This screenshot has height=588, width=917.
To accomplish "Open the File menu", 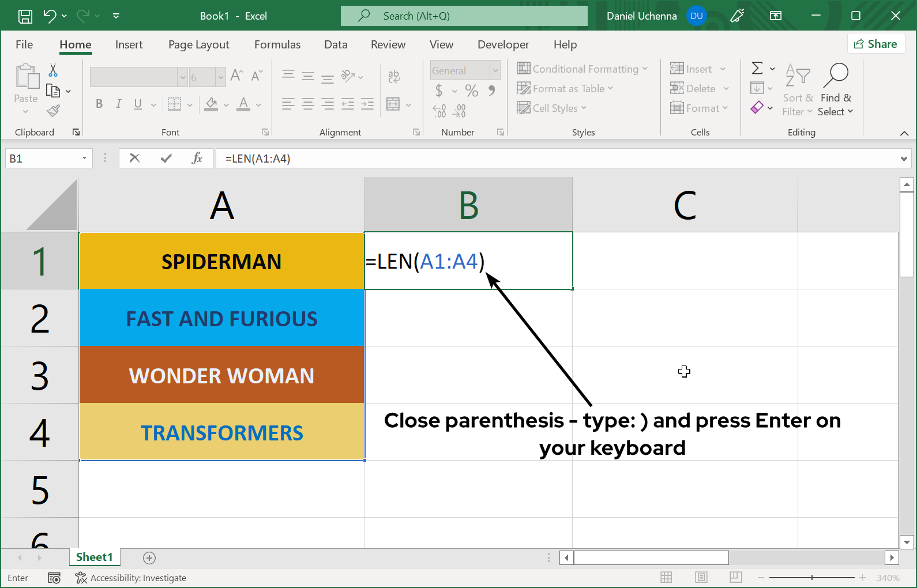I will pos(24,44).
